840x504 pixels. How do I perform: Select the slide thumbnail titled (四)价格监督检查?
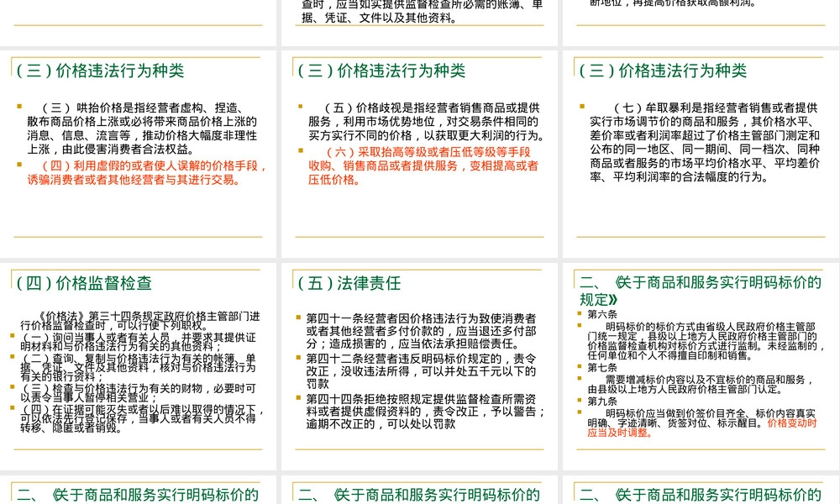pyautogui.click(x=139, y=366)
